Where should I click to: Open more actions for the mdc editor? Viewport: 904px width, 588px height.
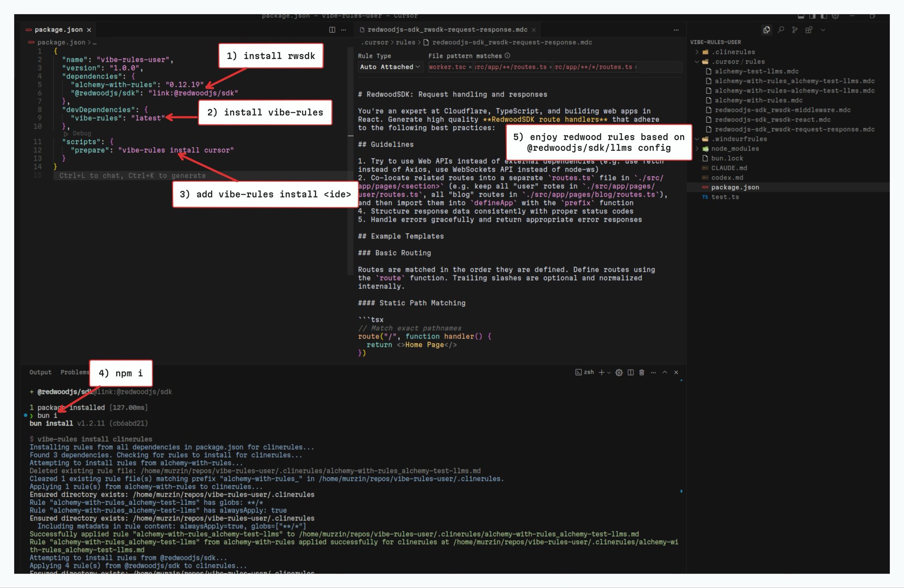click(676, 30)
